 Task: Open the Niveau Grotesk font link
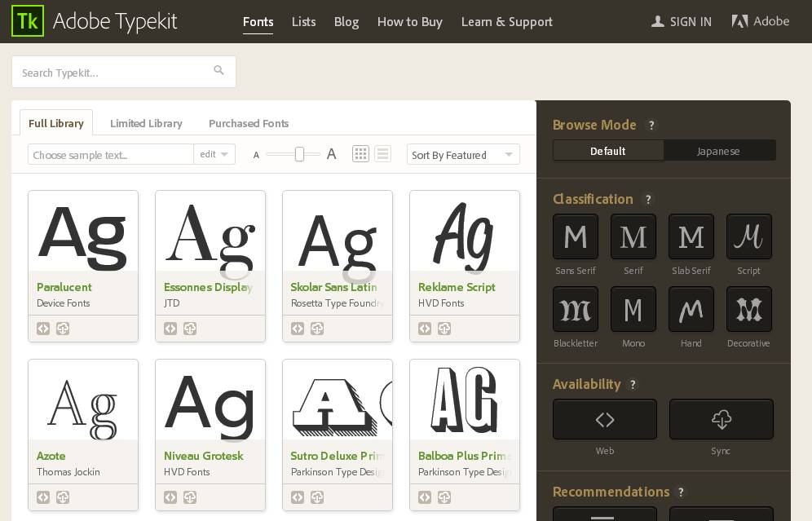[x=204, y=456]
